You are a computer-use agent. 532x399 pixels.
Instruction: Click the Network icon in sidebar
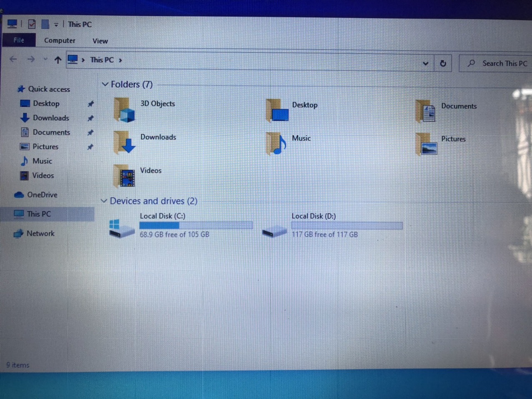[18, 233]
